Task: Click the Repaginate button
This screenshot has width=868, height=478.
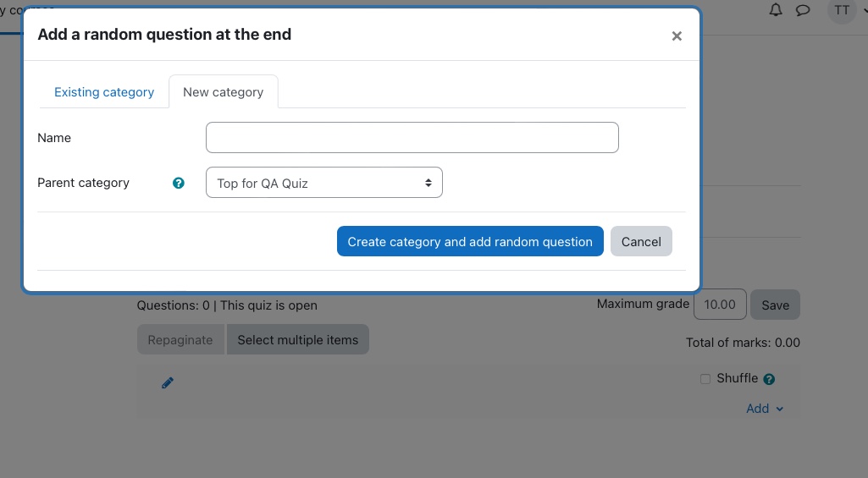Action: pyautogui.click(x=180, y=340)
